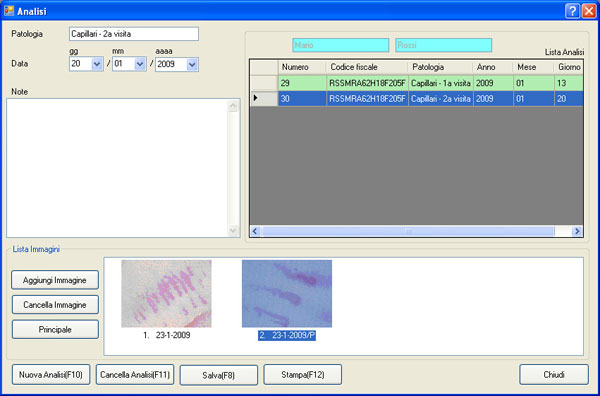Viewport: 600px width, 396px height.
Task: Click the Stampa(F12) button
Action: point(303,375)
